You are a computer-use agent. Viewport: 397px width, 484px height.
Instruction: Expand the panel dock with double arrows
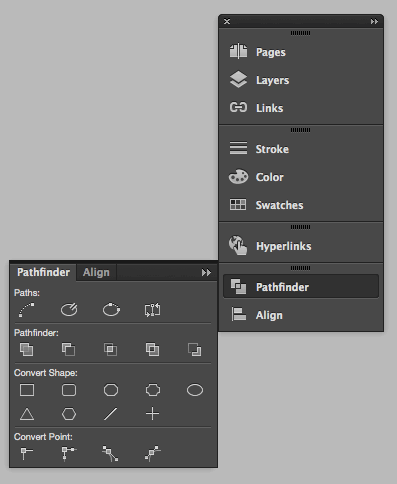[x=374, y=22]
